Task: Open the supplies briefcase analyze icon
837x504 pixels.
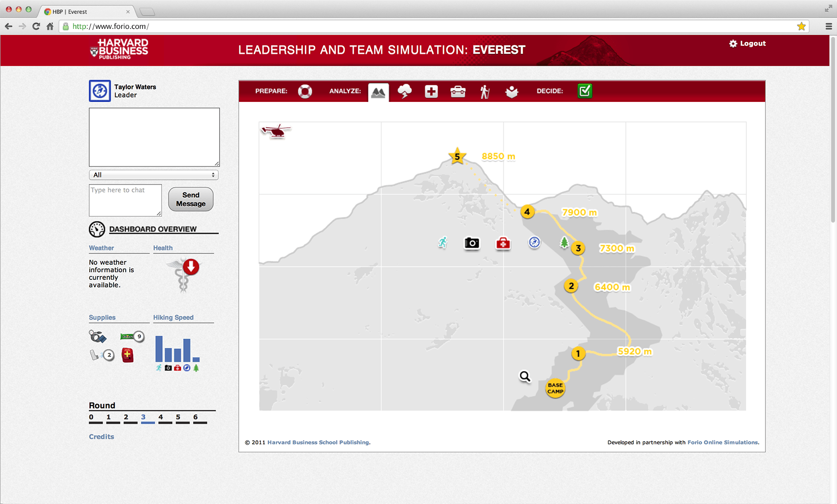Action: [x=458, y=91]
